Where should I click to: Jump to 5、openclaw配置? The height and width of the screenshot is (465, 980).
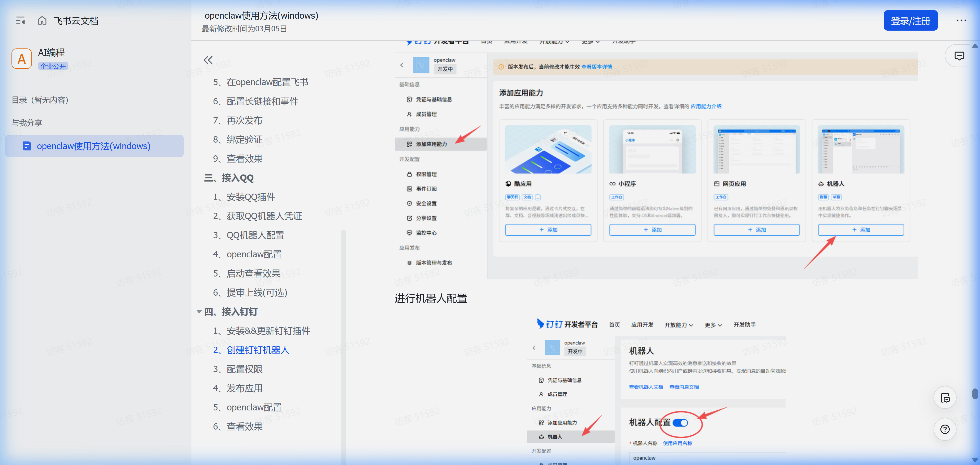(247, 407)
